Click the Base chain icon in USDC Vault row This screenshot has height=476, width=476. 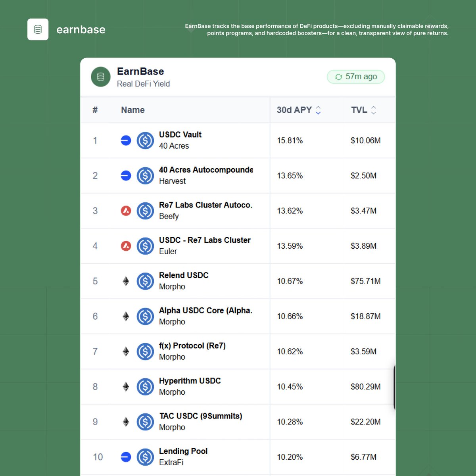pos(126,140)
